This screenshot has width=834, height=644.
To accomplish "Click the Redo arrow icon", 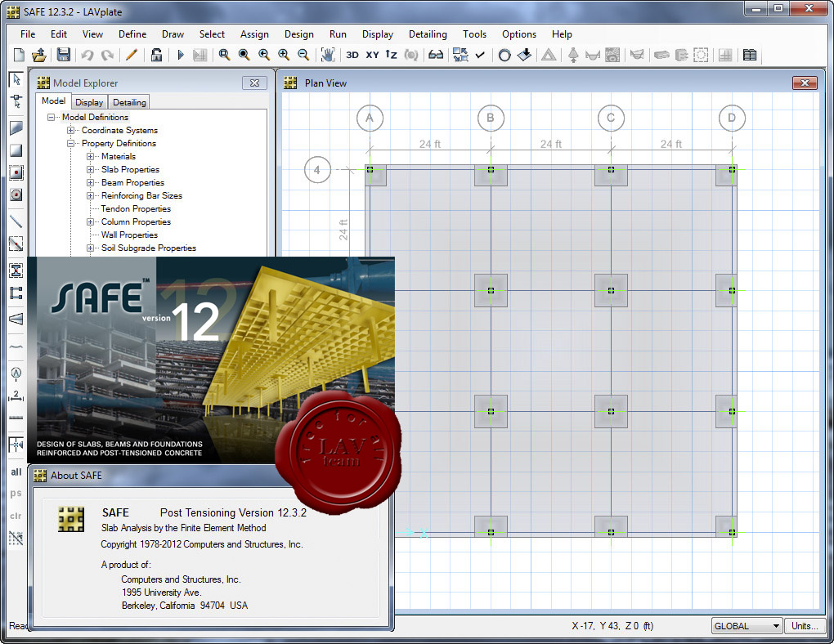I will tap(107, 55).
